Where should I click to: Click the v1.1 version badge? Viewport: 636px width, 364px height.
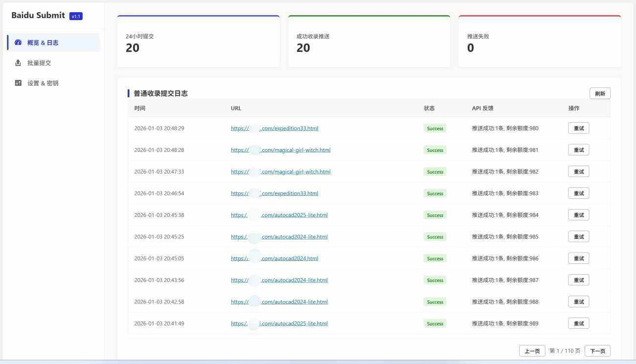(x=76, y=16)
